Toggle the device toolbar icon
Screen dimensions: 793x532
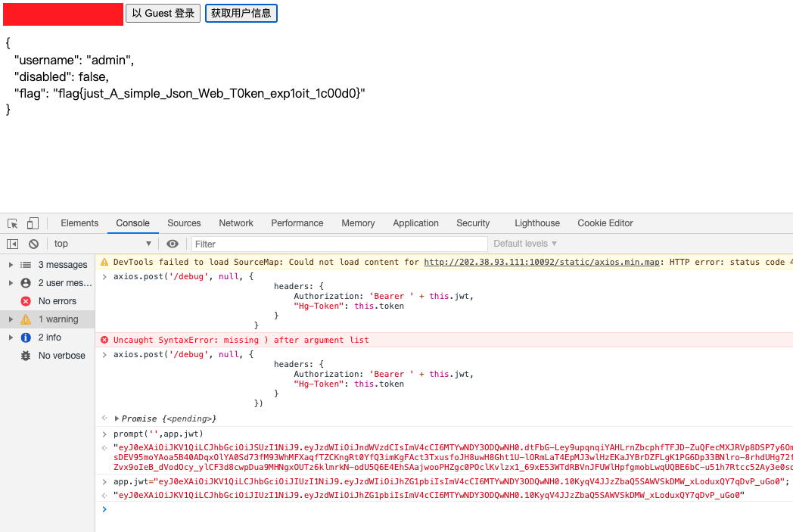click(33, 223)
